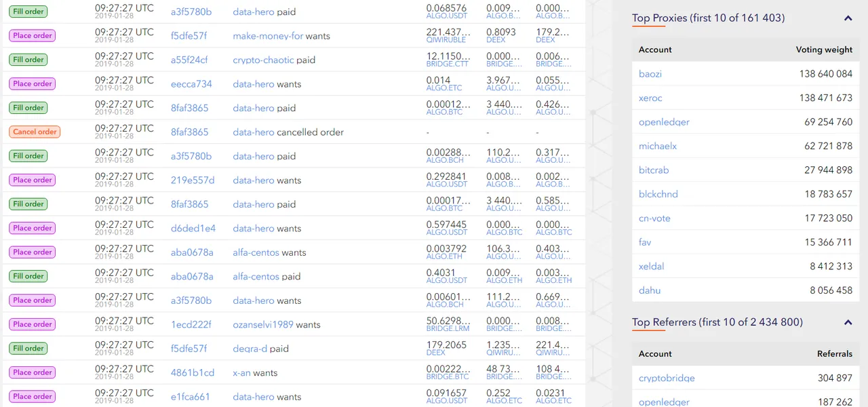Click the Cancel order badge
This screenshot has width=868, height=407.
(35, 132)
